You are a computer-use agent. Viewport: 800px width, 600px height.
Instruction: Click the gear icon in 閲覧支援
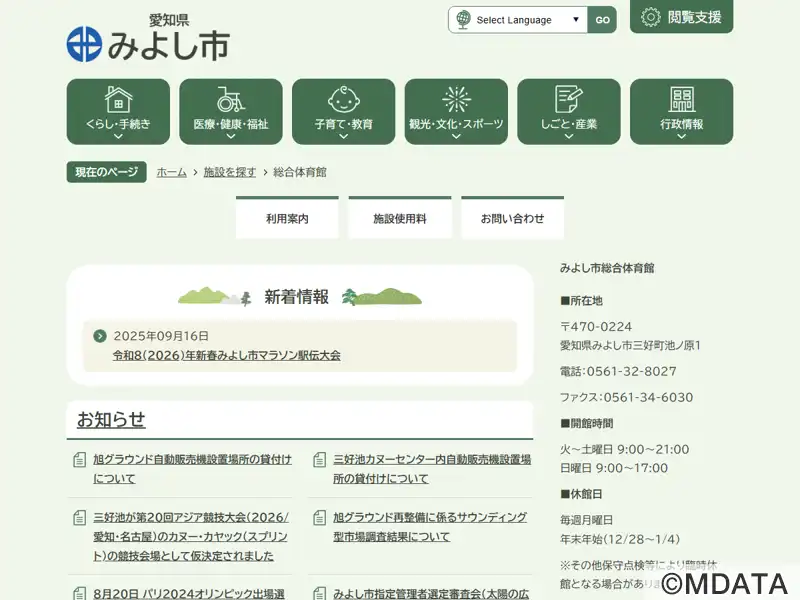coord(651,17)
